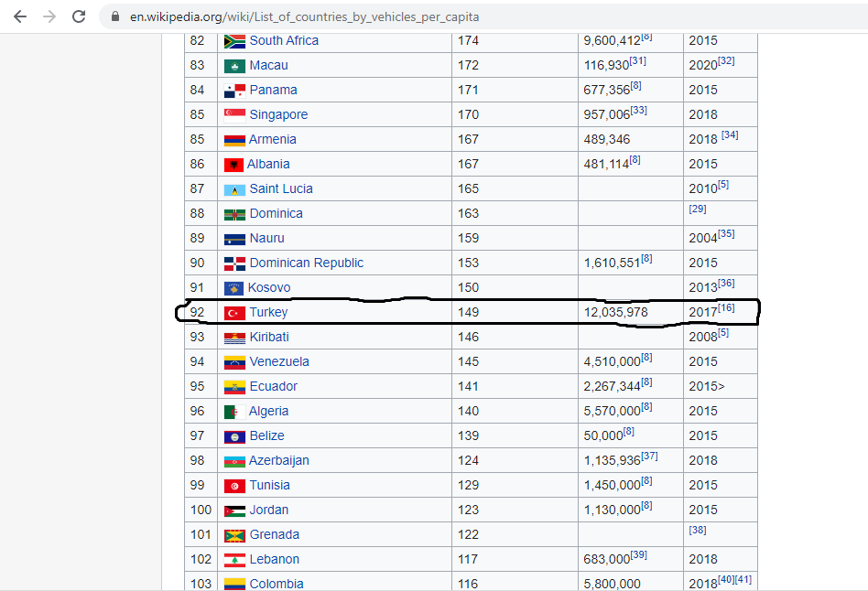Follow the Nauru link
868x591 pixels.
pos(266,238)
